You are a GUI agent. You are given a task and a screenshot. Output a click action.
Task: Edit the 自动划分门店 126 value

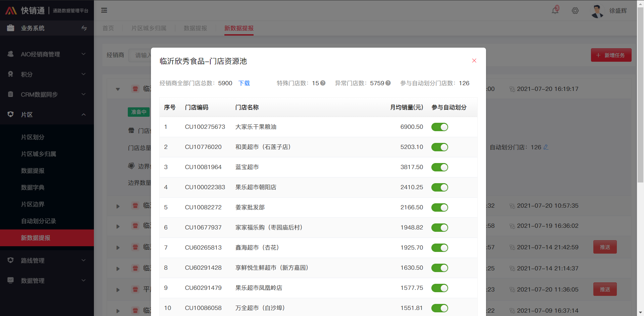[x=546, y=147]
